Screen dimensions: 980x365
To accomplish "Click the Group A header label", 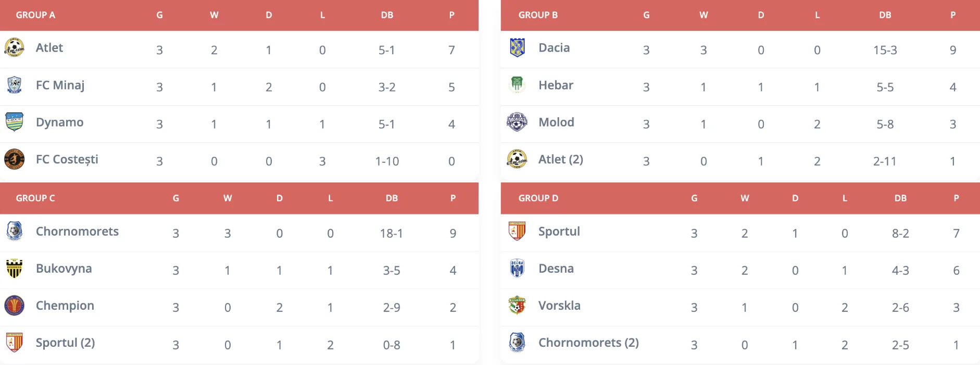I will [x=35, y=15].
